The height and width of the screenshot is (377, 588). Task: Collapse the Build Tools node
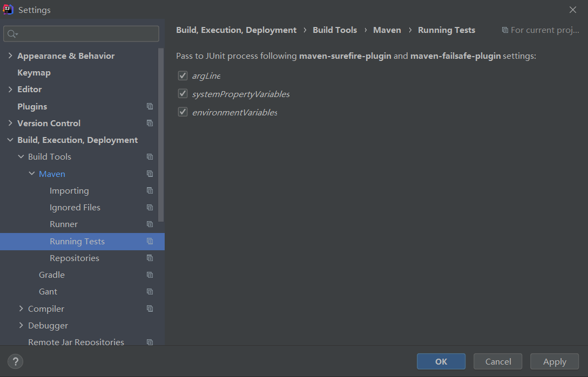coord(21,156)
